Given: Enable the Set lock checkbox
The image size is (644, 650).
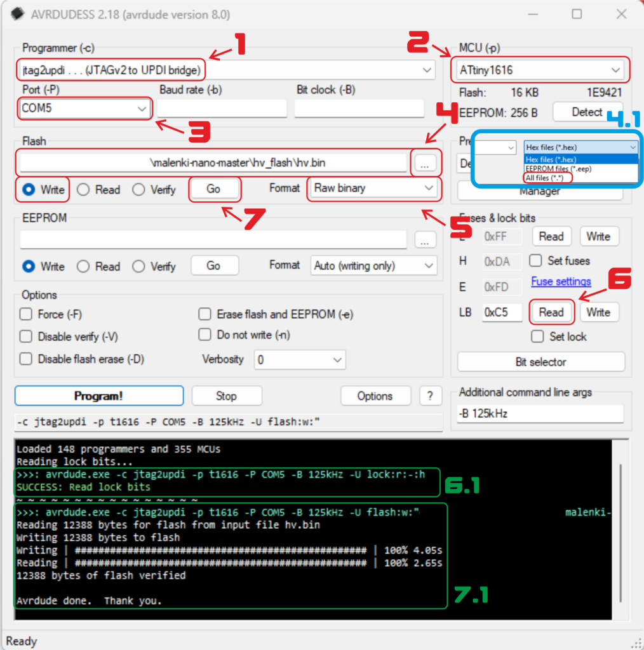Looking at the screenshot, I should (558, 336).
